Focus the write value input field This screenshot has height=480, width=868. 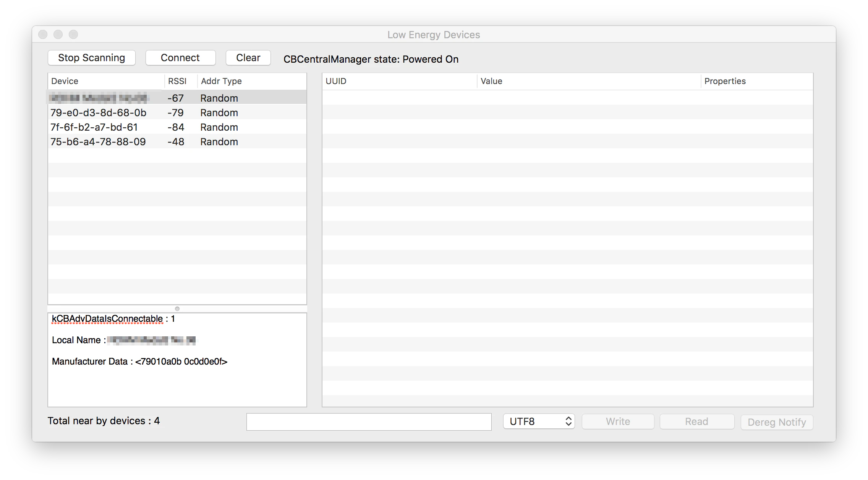click(369, 422)
